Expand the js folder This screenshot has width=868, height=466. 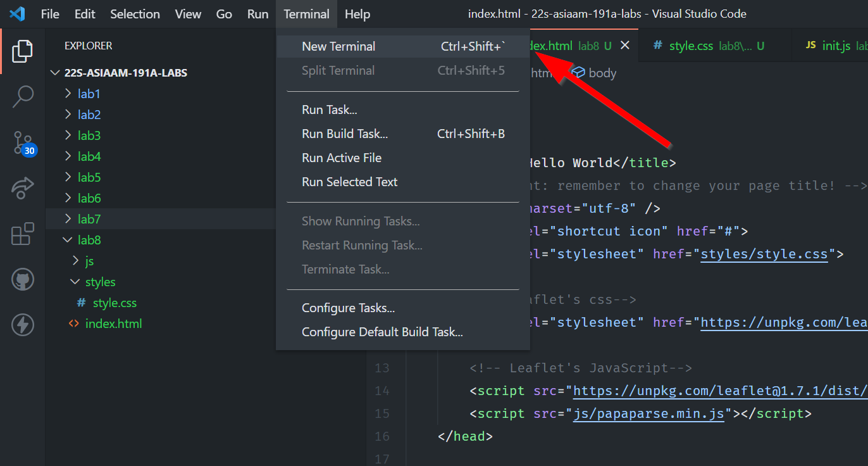coord(89,261)
